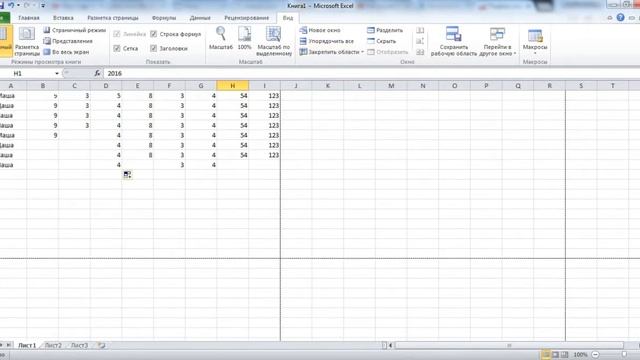Select cell G8 containing 4
Screen dimensions: 640x360
click(x=201, y=165)
